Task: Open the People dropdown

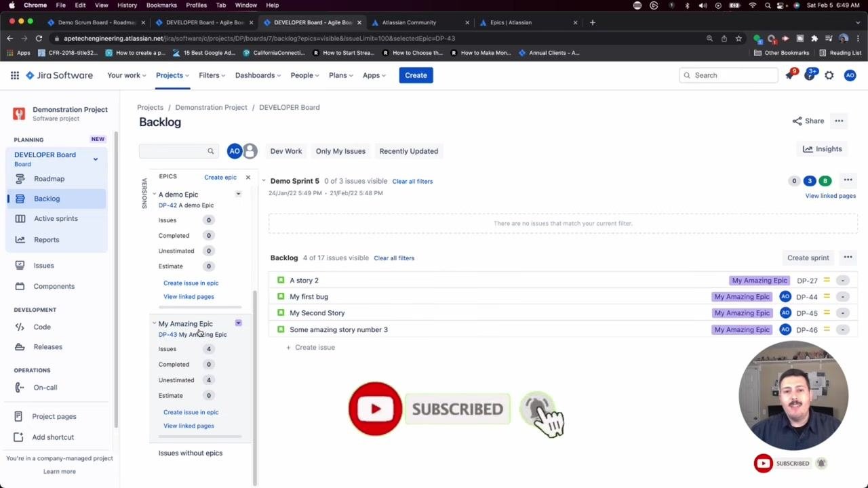Action: [x=305, y=75]
